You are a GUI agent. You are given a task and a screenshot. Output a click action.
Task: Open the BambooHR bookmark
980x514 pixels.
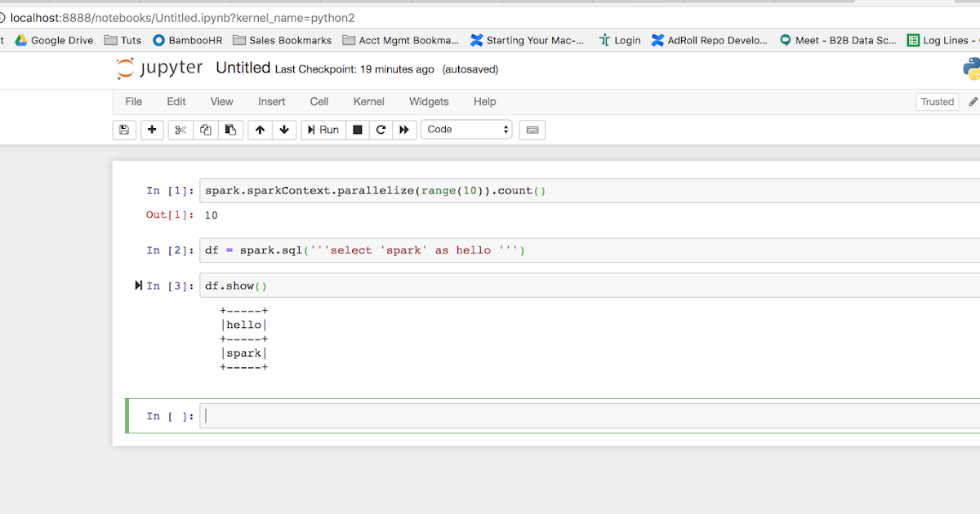pyautogui.click(x=187, y=40)
